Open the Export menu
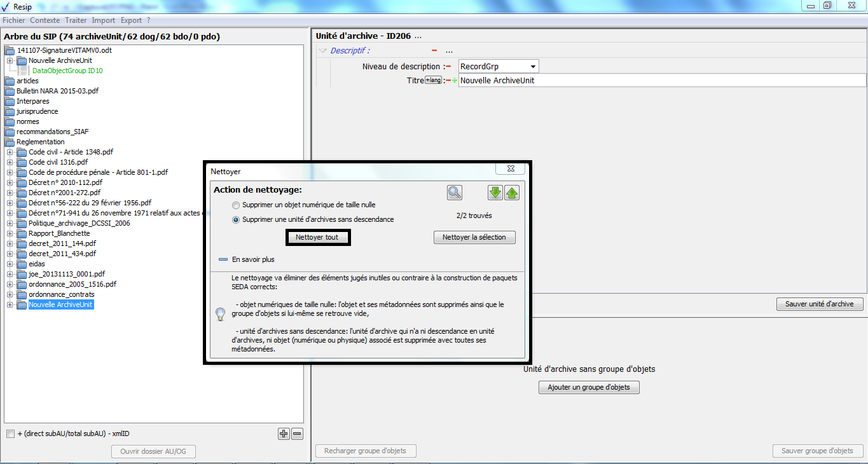Image resolution: width=868 pixels, height=464 pixels. [x=131, y=20]
